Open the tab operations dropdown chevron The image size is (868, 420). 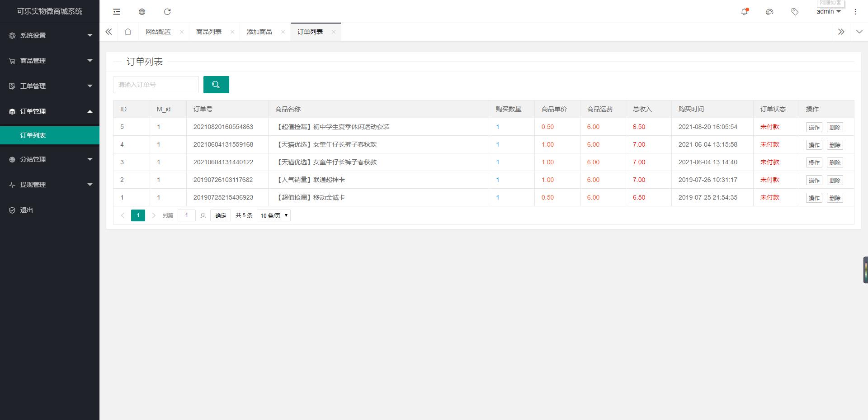tap(859, 32)
